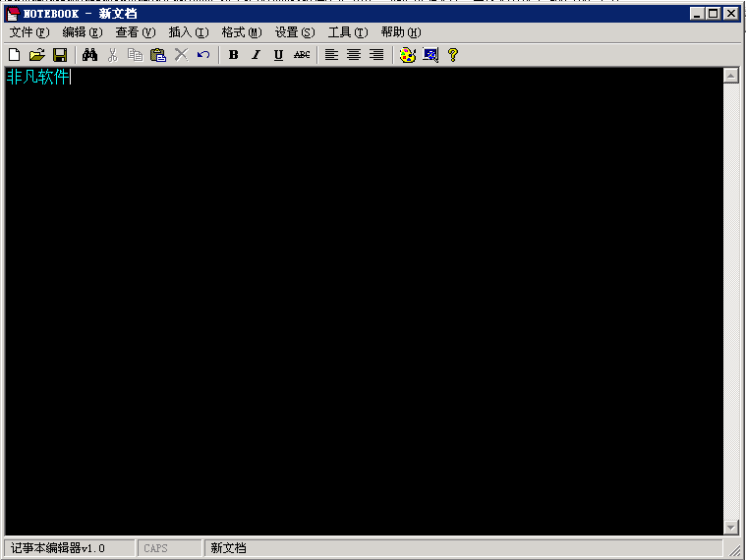Delete selection with the X icon
This screenshot has height=560, width=746.
(181, 55)
